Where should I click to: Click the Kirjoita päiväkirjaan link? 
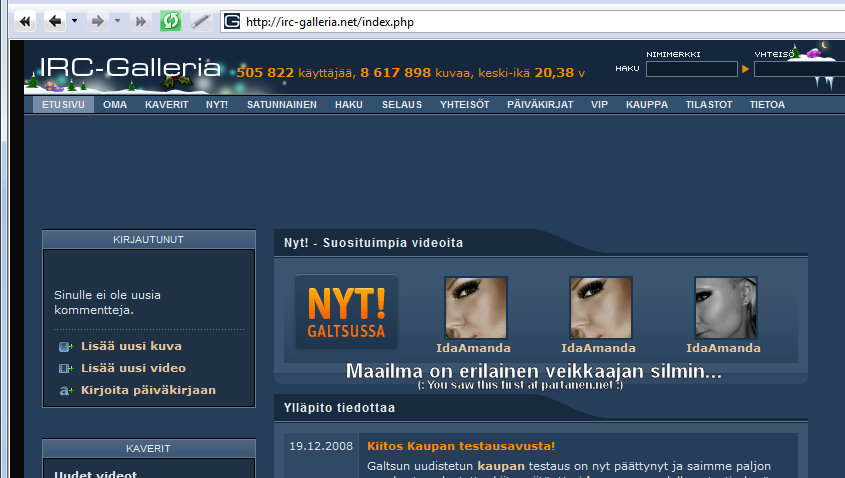coord(149,390)
